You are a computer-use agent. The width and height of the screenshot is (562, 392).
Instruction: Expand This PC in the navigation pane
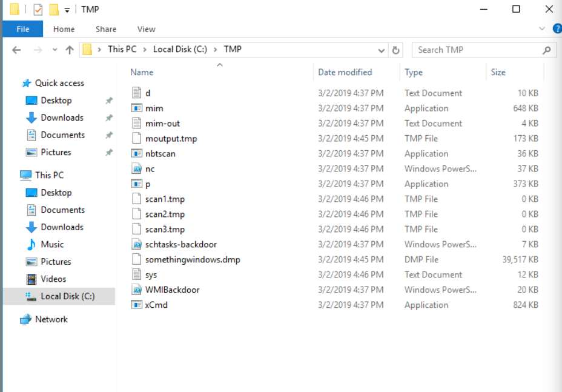coord(12,175)
